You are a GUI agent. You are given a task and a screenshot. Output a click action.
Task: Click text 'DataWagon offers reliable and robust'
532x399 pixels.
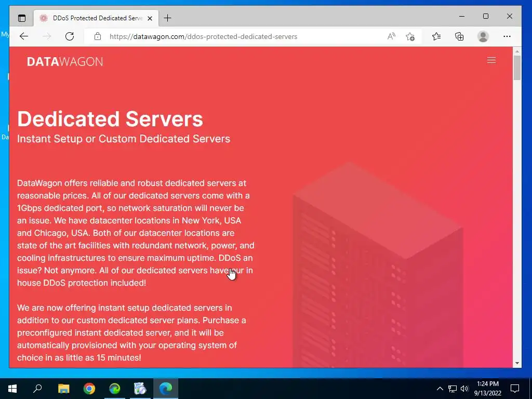coord(90,183)
